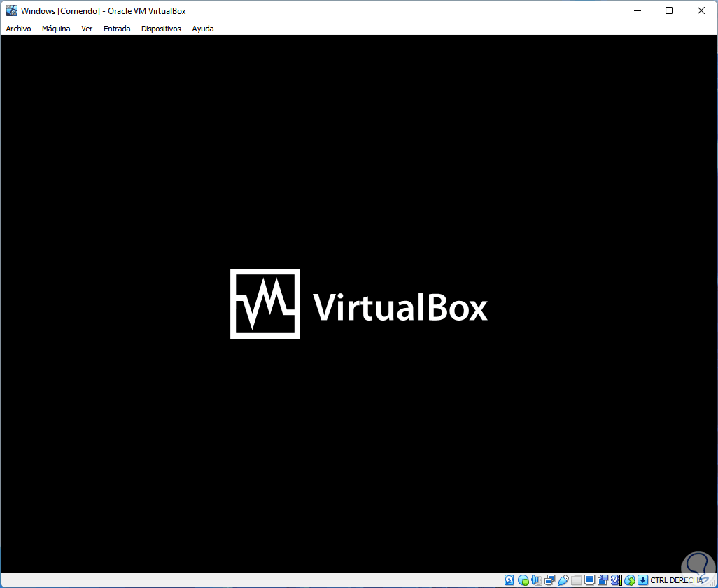Minimize the VirtualBox VM window
Screen dimensions: 718x588
(x=637, y=10)
